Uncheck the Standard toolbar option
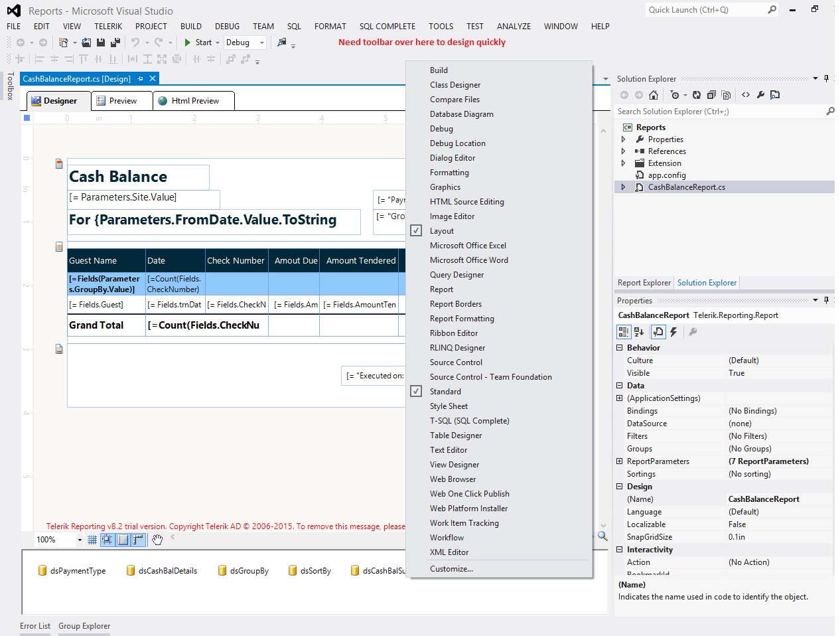The height and width of the screenshot is (636, 840). (x=445, y=392)
